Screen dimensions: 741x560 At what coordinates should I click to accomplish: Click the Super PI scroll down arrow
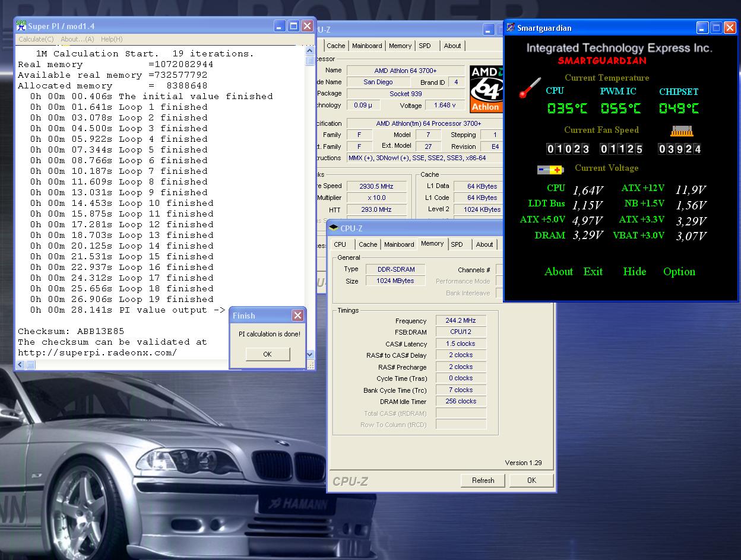tap(310, 354)
